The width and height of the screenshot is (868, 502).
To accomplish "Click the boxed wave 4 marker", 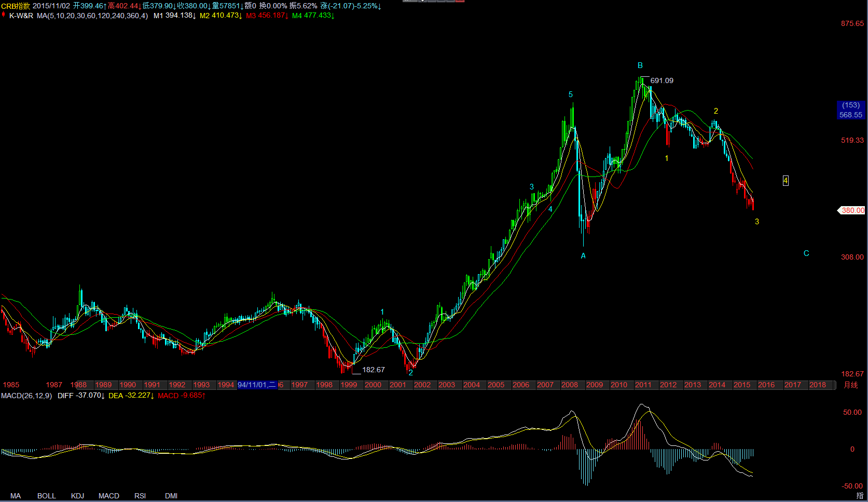I will pos(786,181).
